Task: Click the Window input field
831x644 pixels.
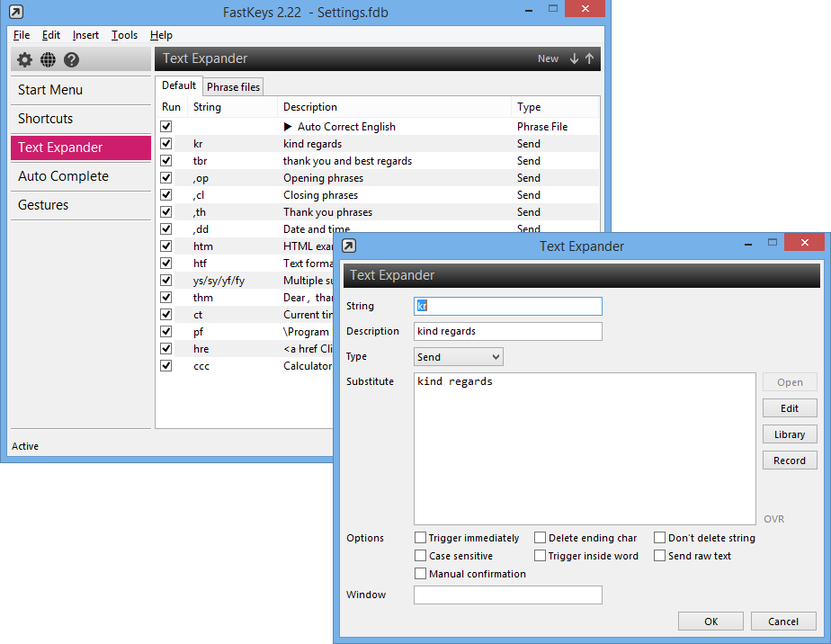Action: (508, 595)
